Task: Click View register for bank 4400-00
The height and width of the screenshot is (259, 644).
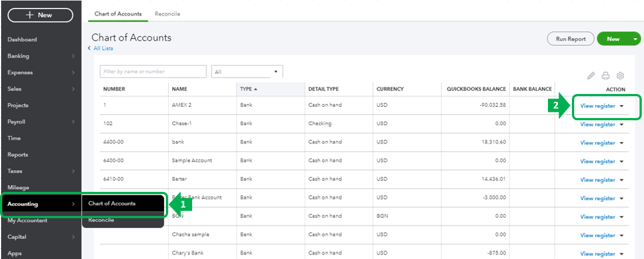Action: point(598,143)
